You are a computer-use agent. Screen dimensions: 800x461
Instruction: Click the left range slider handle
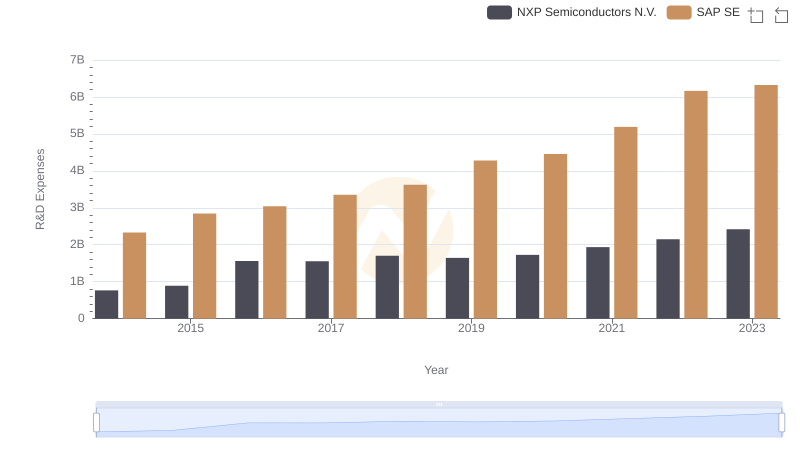(96, 422)
